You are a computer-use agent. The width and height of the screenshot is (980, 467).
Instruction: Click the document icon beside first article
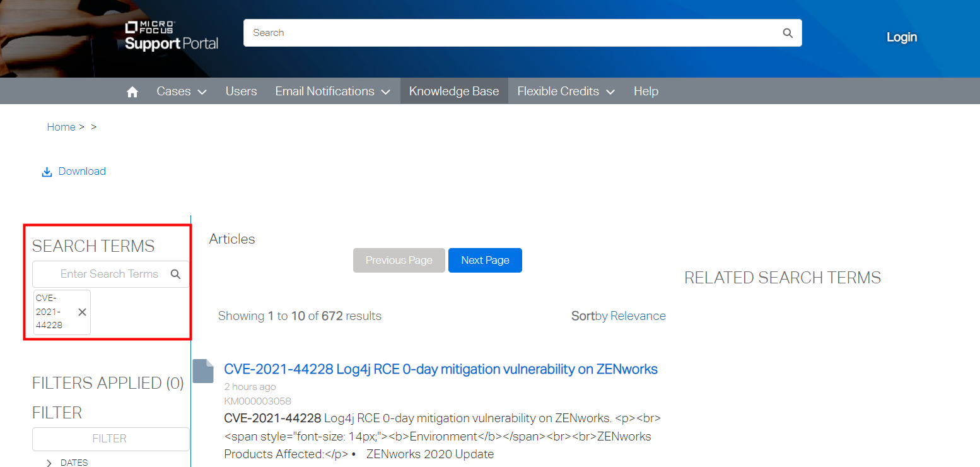coord(203,371)
